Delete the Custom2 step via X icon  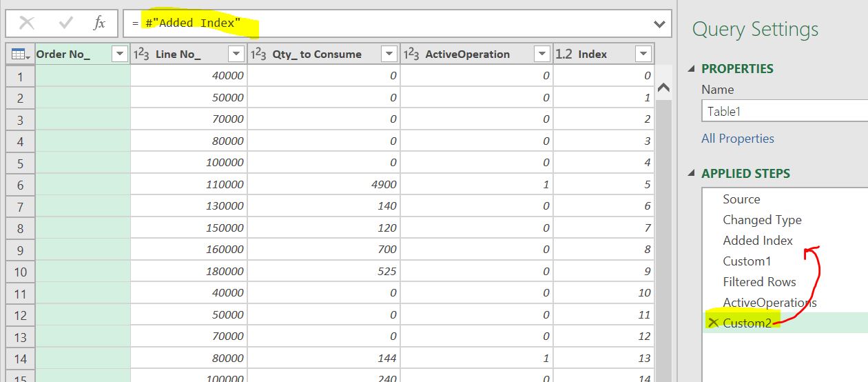coord(713,323)
